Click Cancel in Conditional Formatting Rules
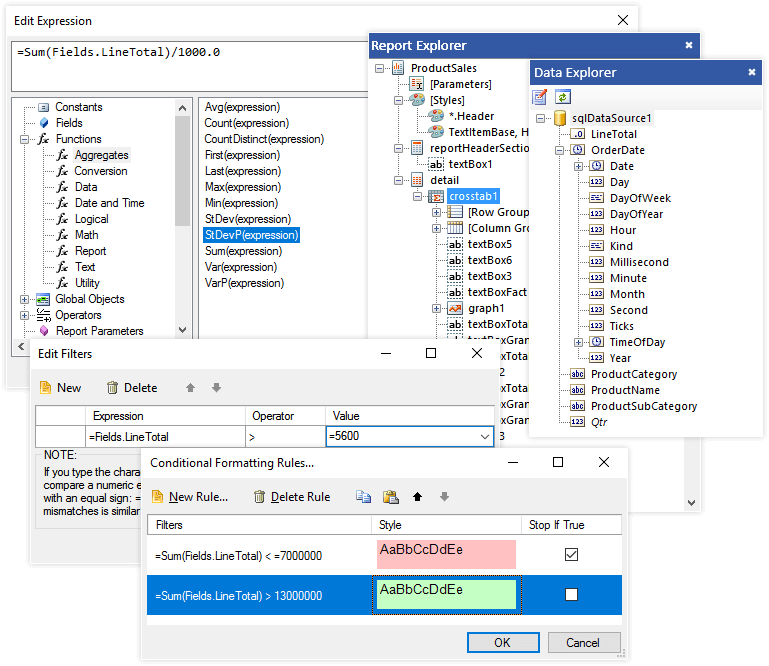The image size is (769, 666). pos(584,642)
